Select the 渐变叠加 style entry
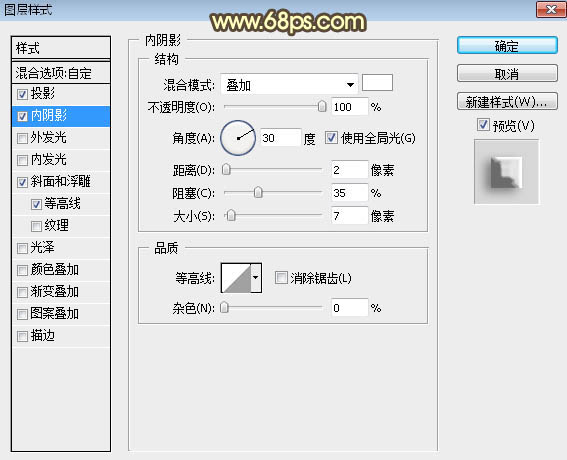This screenshot has width=567, height=460. pyautogui.click(x=61, y=291)
